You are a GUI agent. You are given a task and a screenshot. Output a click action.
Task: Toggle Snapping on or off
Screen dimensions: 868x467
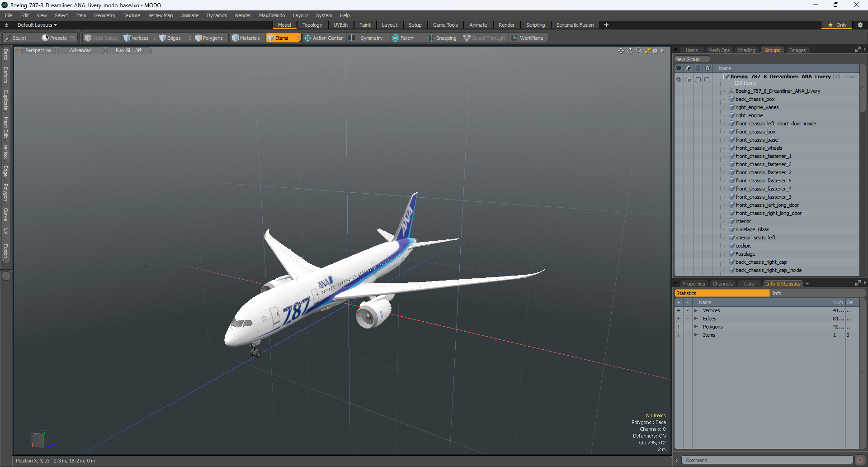coord(442,38)
